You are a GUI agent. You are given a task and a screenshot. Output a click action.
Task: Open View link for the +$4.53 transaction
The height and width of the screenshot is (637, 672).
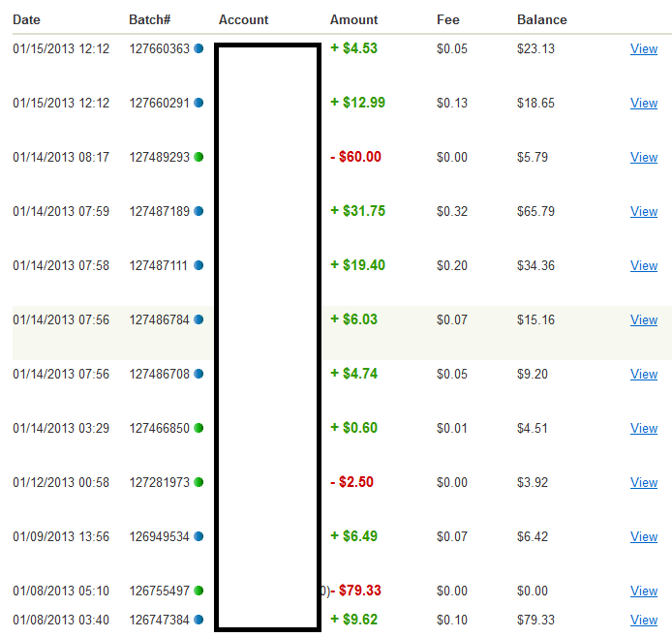[643, 48]
